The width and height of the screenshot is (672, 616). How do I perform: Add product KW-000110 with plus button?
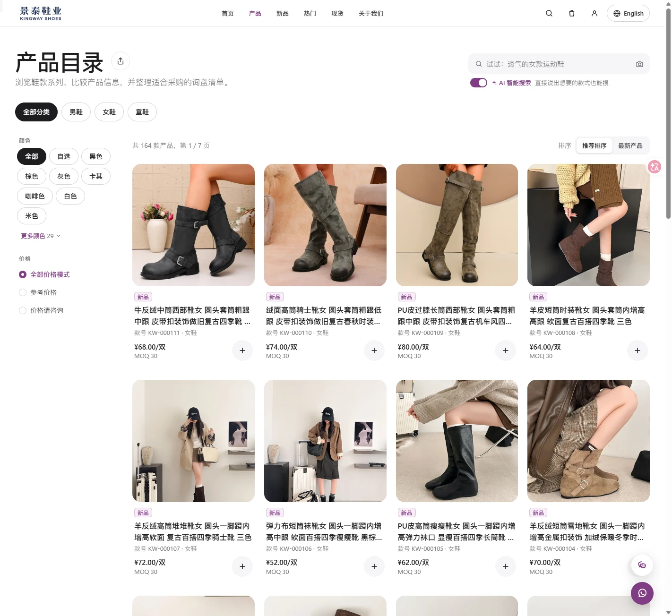tap(374, 351)
